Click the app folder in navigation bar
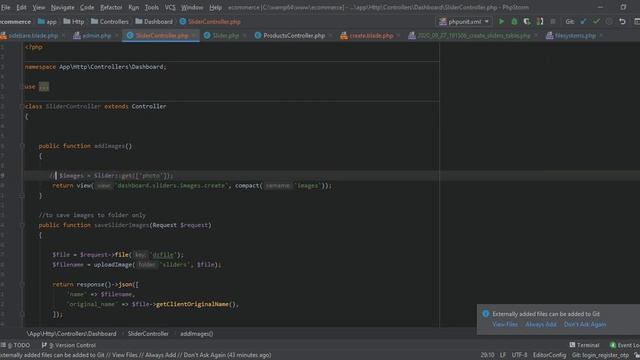Screen dimensions: 640x360 click(47, 22)
